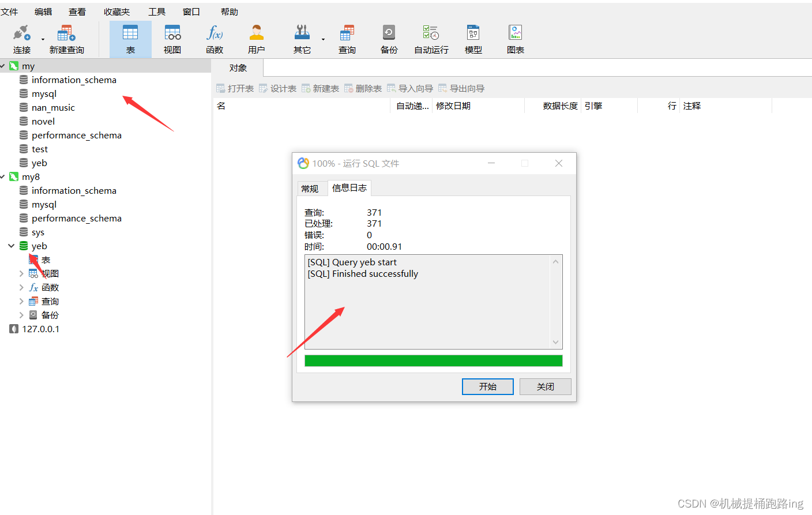
Task: Open the 工具 menu
Action: (156, 12)
